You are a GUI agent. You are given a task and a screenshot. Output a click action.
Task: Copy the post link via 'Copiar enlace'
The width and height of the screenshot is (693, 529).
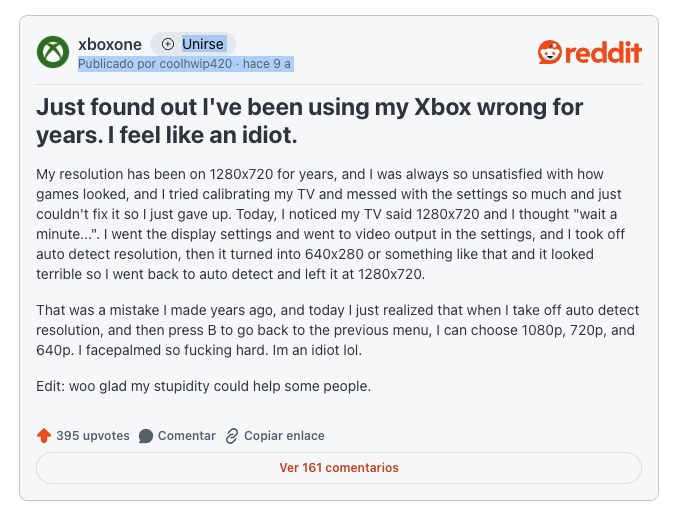(x=284, y=436)
